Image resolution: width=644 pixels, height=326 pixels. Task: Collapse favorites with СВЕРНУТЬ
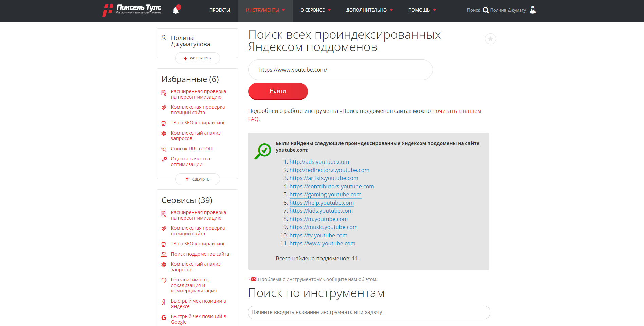(x=197, y=179)
